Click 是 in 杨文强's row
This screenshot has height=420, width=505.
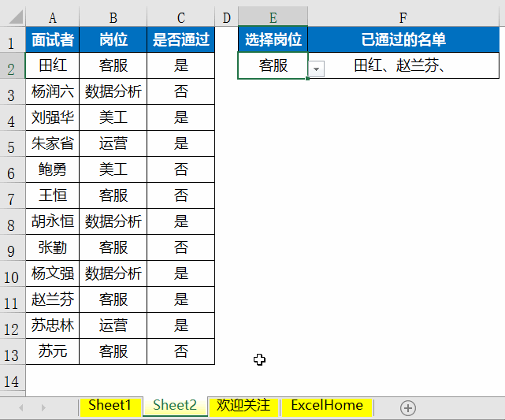(181, 273)
